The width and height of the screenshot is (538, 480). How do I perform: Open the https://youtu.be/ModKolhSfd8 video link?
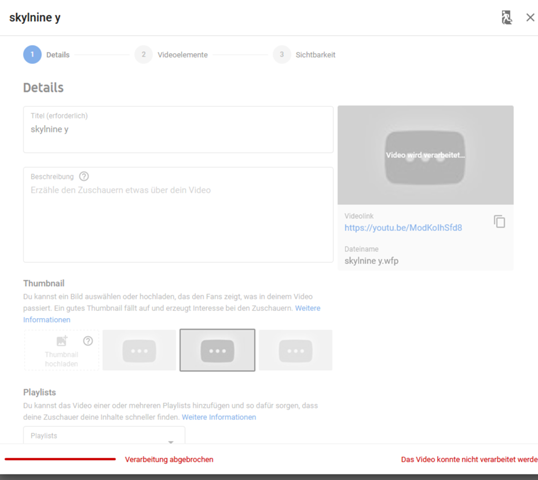coord(403,228)
